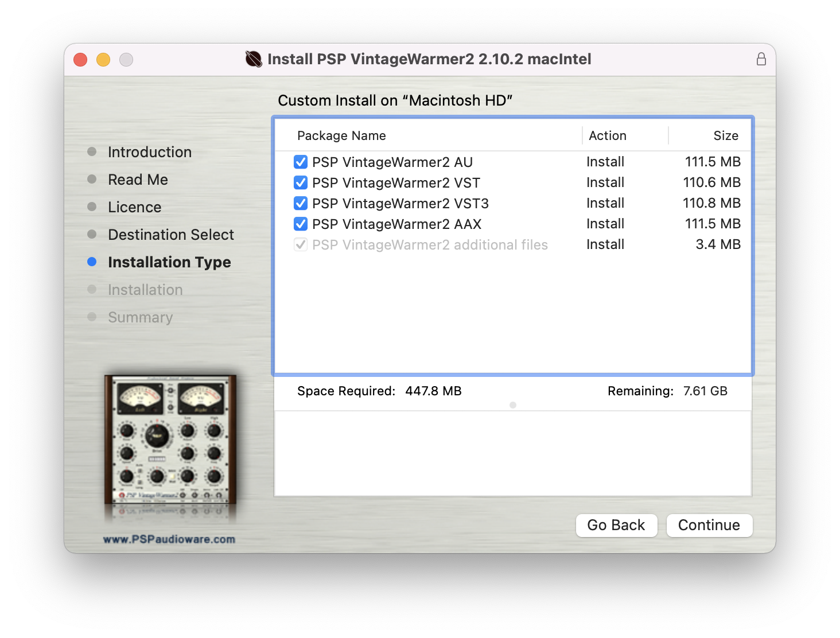Click the installer package icon in title
Screen dimensions: 840x638
(254, 59)
